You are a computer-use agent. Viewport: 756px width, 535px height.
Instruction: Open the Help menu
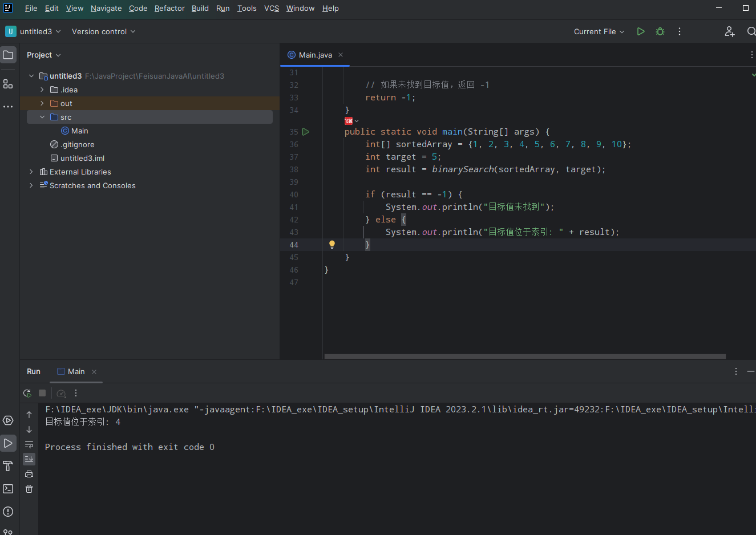coord(330,8)
